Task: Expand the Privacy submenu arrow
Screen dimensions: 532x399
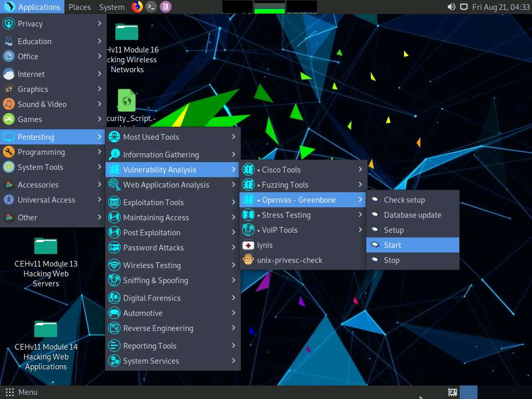Action: coord(99,23)
